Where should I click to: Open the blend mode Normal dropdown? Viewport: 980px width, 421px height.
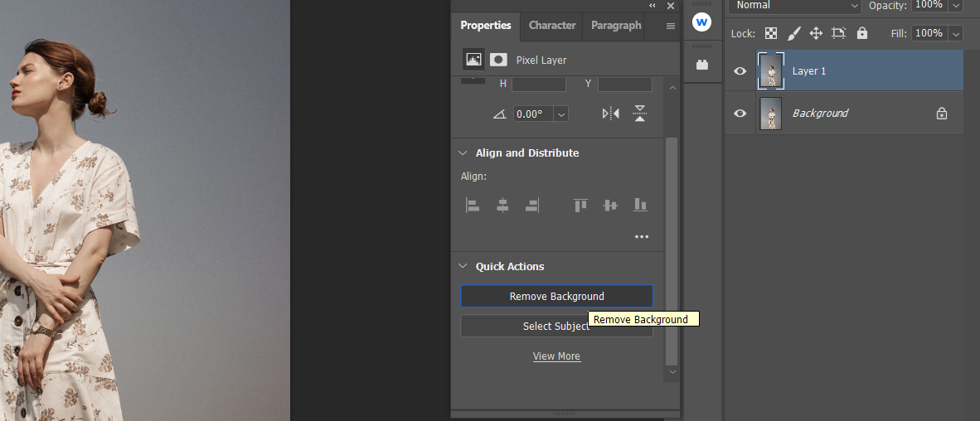795,6
